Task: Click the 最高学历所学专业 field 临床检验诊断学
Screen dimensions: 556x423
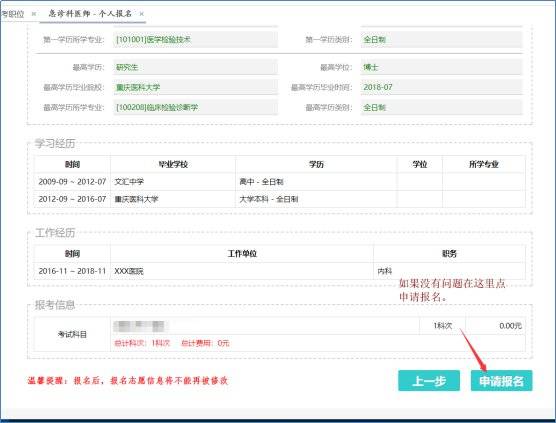Action: click(195, 107)
